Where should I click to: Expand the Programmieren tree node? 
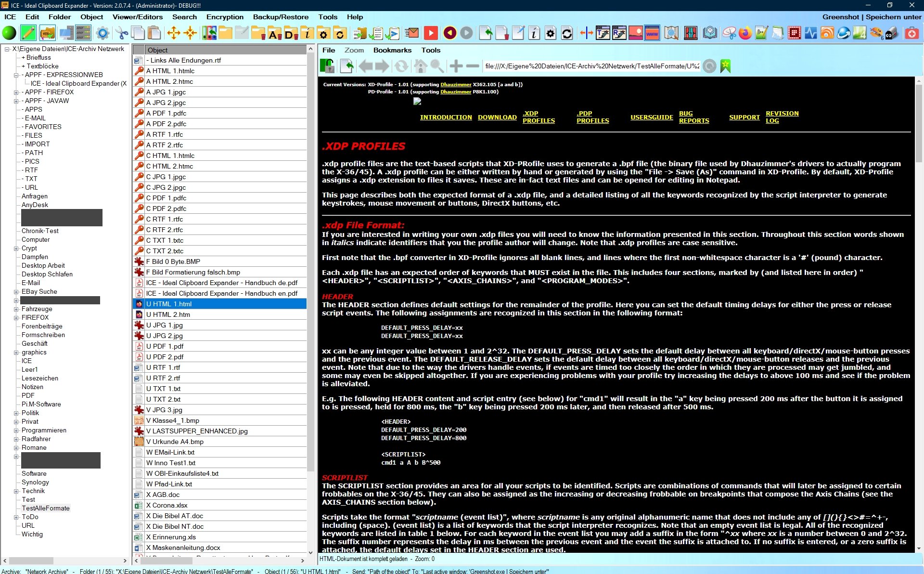click(x=16, y=430)
